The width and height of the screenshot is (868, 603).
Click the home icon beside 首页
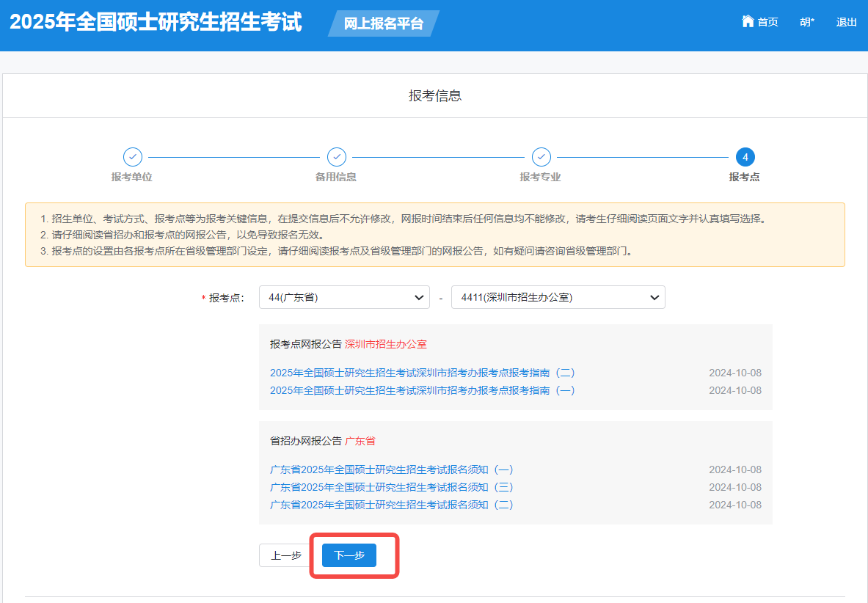click(x=748, y=21)
